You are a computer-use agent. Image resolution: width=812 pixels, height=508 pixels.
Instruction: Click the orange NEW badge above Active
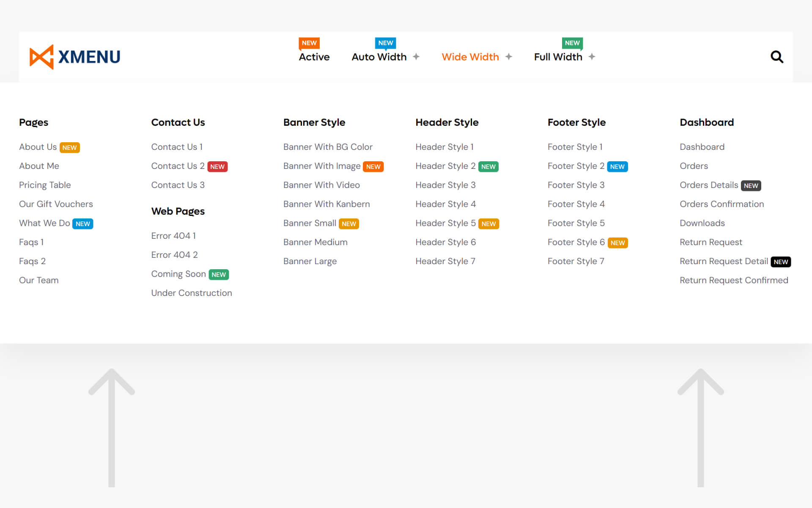[x=309, y=43]
